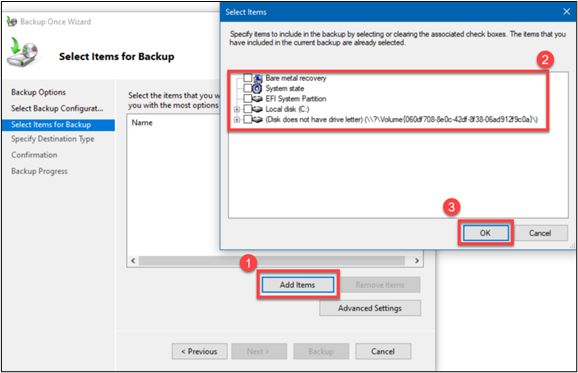Enable the System state checkbox
The height and width of the screenshot is (373, 578).
click(x=248, y=88)
